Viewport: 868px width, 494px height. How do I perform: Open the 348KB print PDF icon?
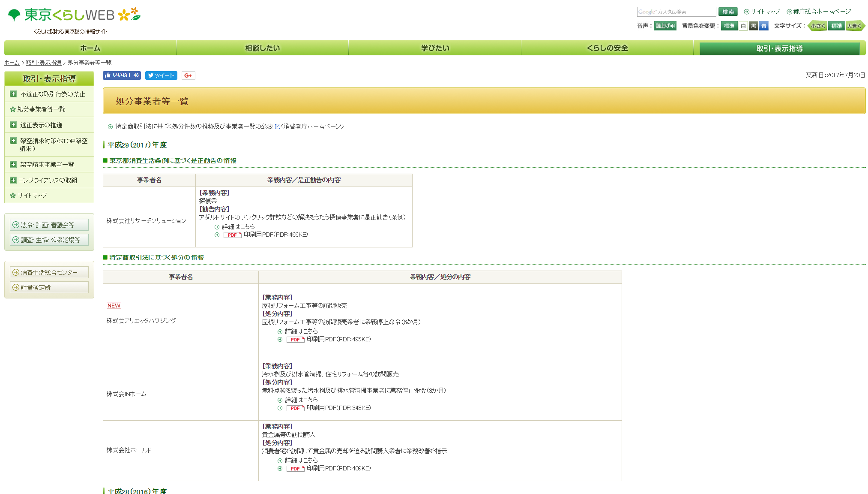(295, 408)
